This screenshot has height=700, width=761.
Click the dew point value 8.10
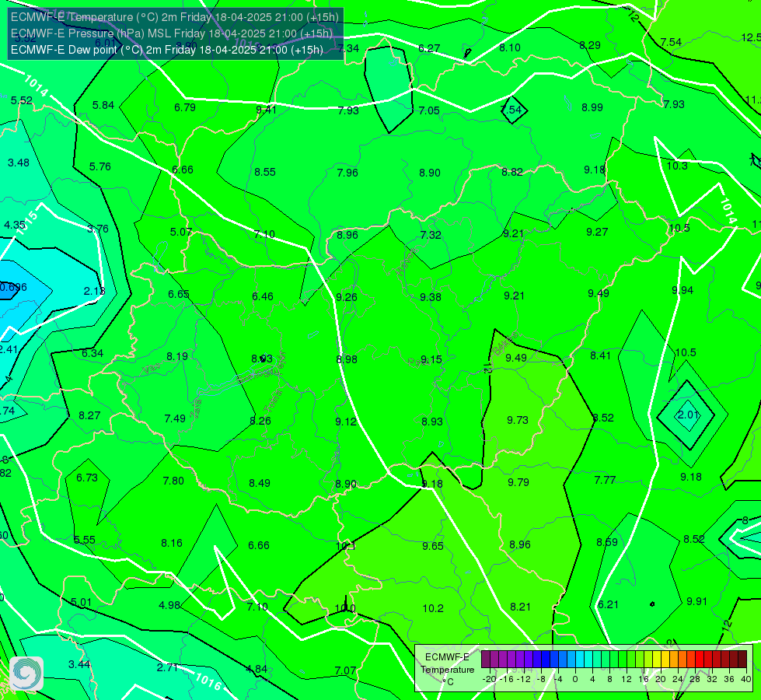510,47
